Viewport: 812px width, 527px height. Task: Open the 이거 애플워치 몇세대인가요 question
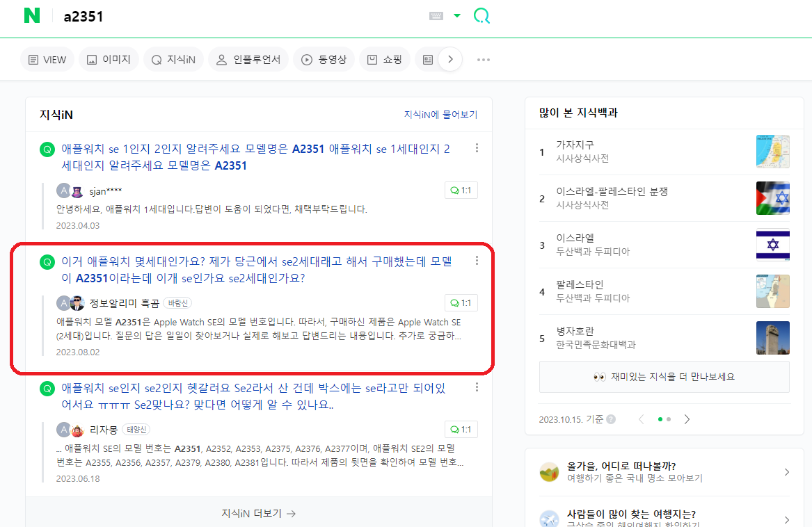coord(257,270)
